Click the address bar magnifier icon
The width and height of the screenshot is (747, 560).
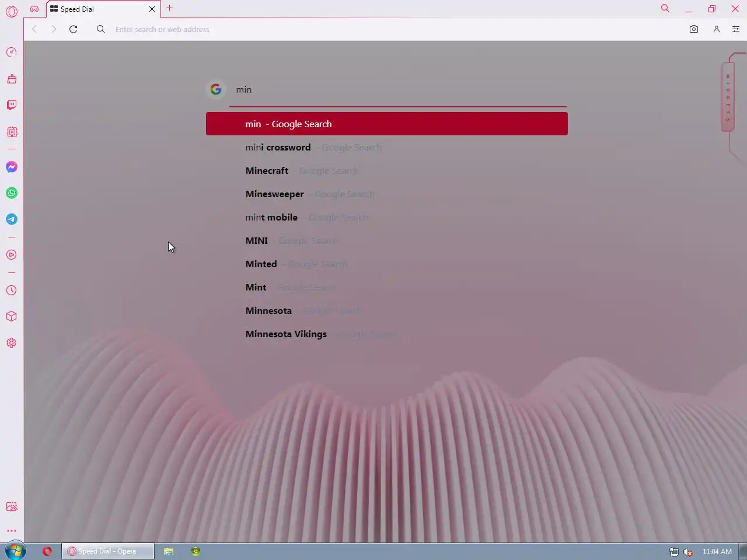pyautogui.click(x=101, y=29)
